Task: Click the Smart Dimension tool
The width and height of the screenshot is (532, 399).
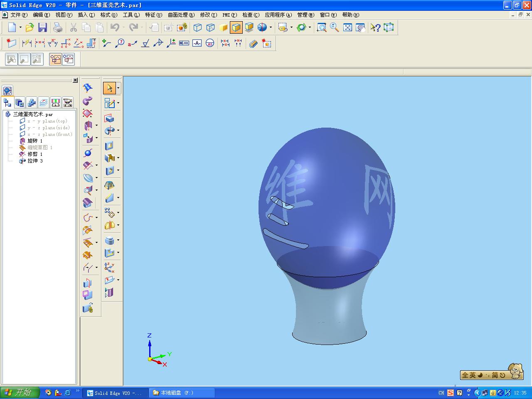Action: (27, 43)
